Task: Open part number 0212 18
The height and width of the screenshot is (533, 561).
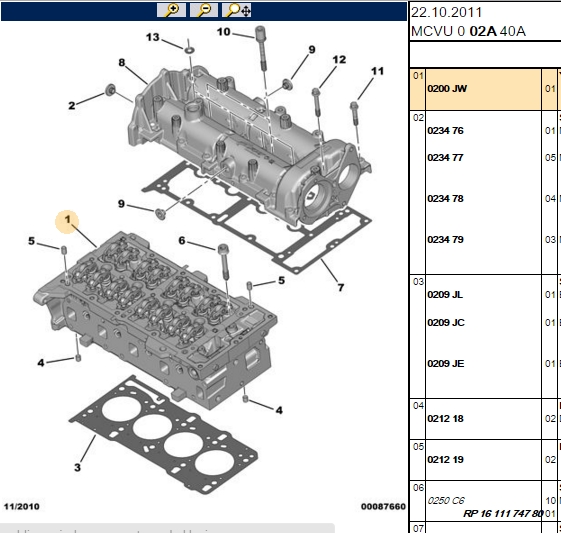Action: tap(445, 419)
